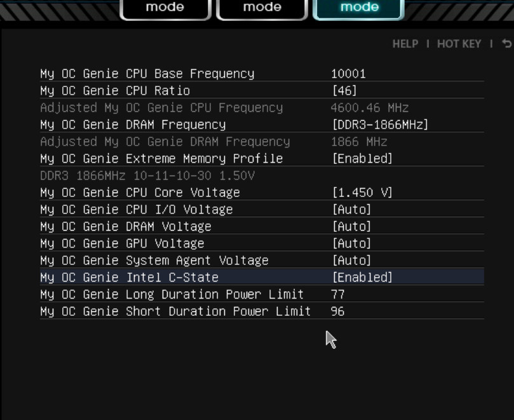Open DRAM Voltage [Auto] option
514x420 pixels.
tap(351, 227)
